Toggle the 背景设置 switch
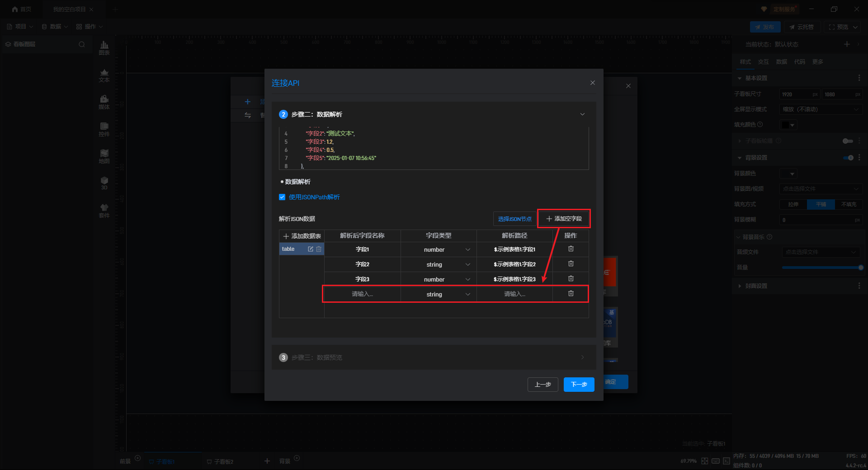This screenshot has width=868, height=470. click(848, 158)
